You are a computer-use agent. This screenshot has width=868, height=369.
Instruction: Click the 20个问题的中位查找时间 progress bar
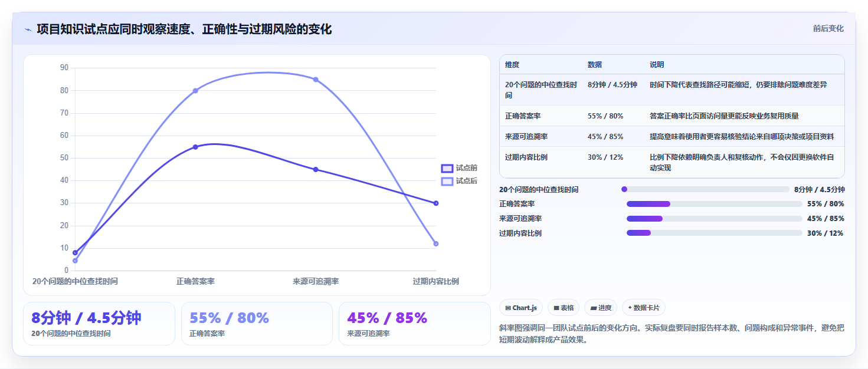click(x=705, y=189)
